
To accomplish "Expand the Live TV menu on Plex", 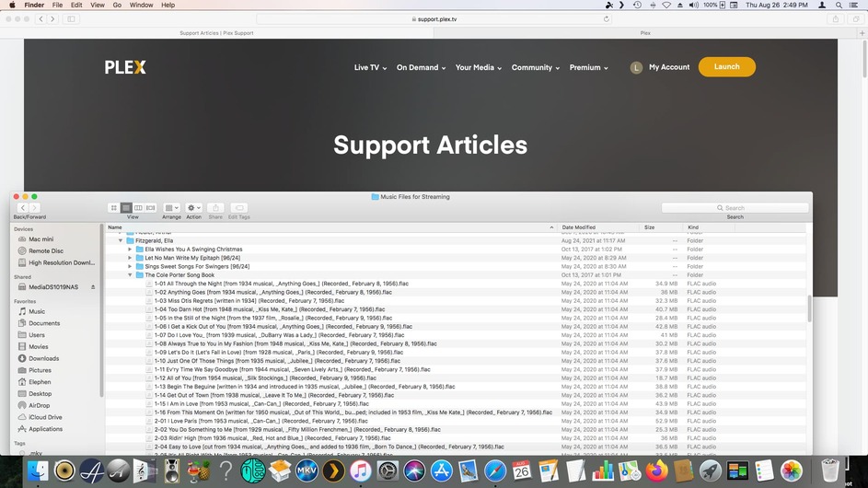I will point(370,67).
